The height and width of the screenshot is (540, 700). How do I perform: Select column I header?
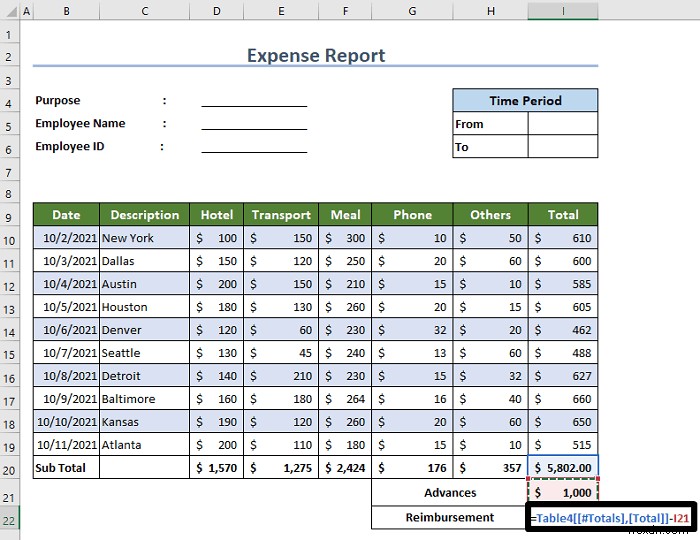[x=563, y=11]
